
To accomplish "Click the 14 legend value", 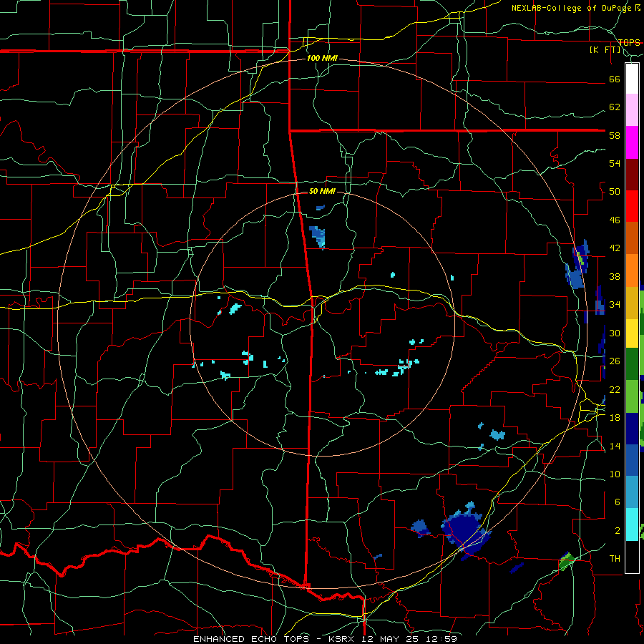I will coord(615,446).
